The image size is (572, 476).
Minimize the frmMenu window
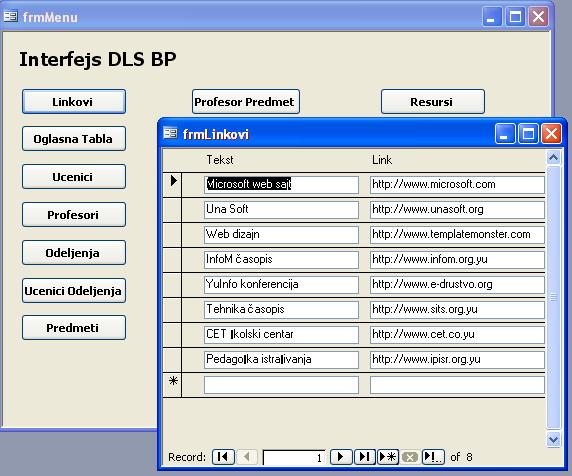tap(492, 16)
